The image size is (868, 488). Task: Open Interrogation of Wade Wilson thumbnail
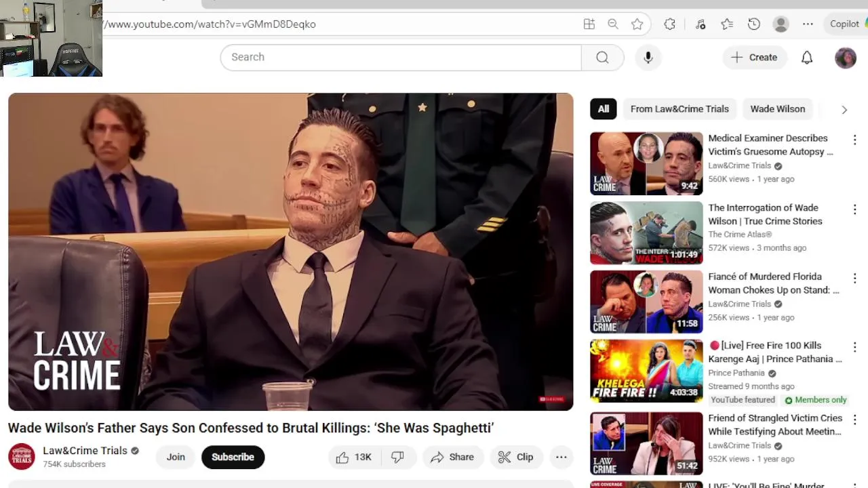[646, 233]
